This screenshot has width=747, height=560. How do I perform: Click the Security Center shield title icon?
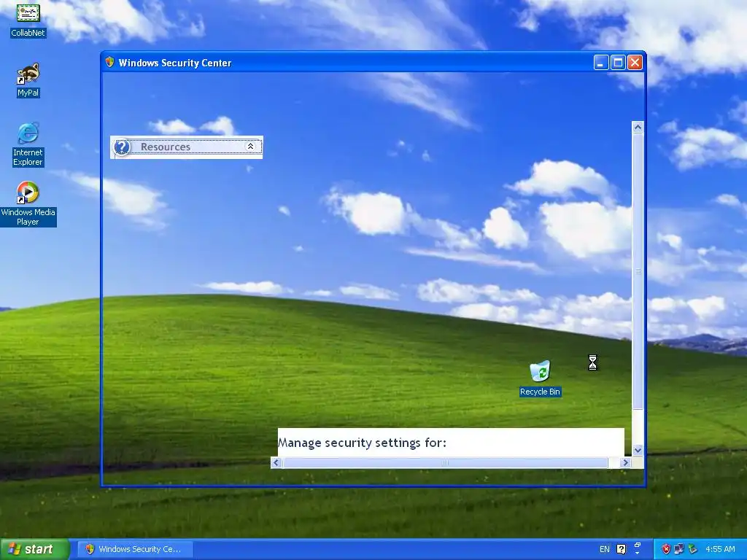109,63
